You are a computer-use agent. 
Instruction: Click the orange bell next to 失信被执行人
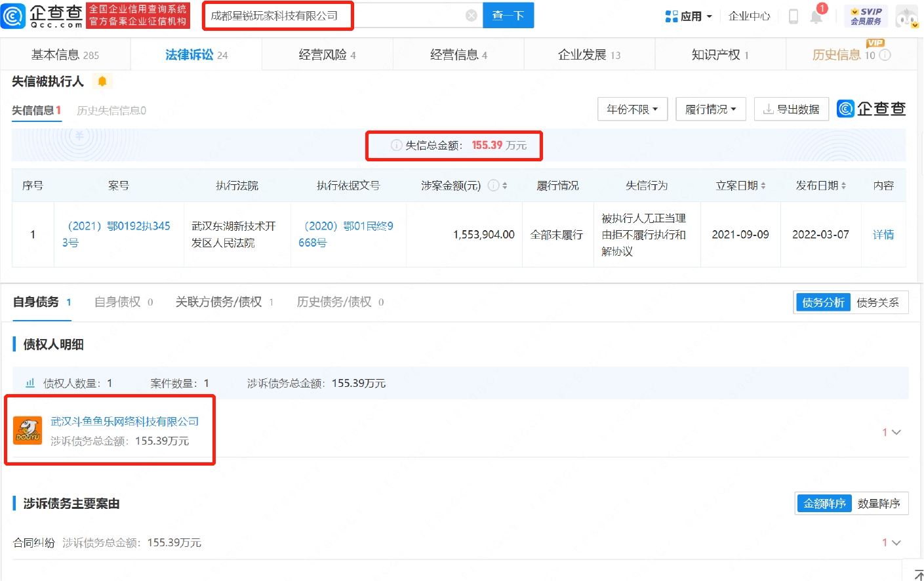102,81
